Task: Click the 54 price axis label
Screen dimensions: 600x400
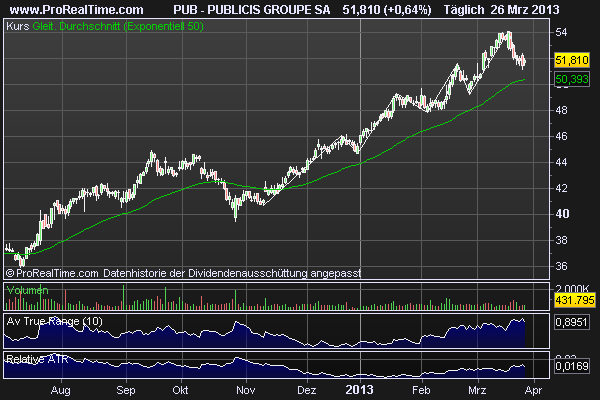Action: [x=561, y=32]
